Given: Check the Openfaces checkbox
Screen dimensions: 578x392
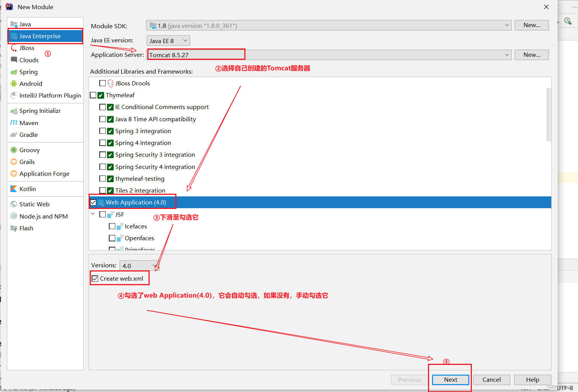Looking at the screenshot, I should tap(112, 238).
